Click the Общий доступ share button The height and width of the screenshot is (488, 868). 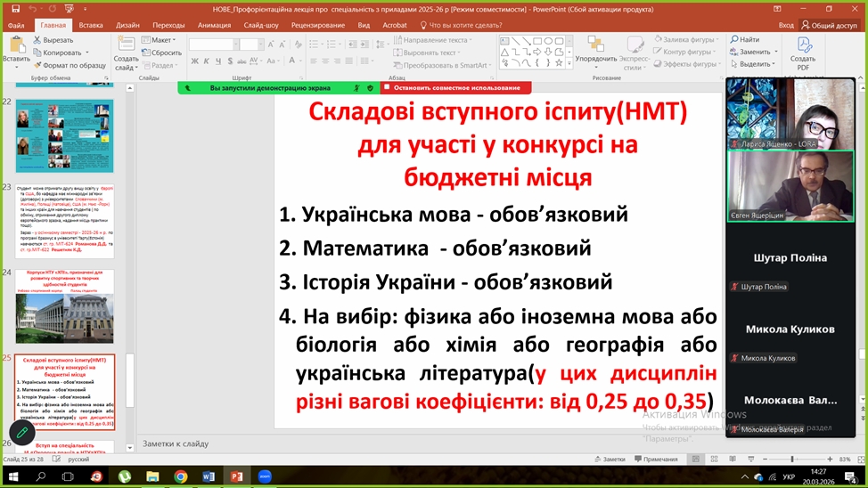point(828,26)
